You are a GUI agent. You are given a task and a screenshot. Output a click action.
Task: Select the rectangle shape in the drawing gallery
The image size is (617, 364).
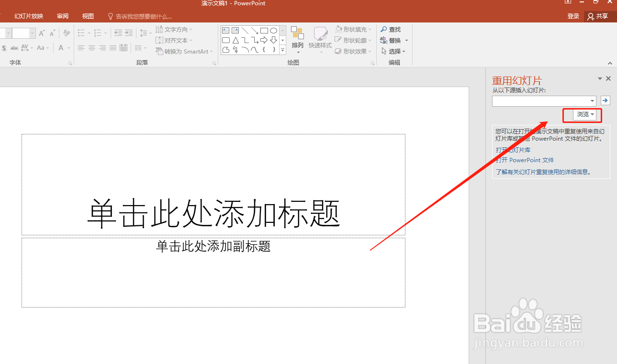tap(264, 30)
